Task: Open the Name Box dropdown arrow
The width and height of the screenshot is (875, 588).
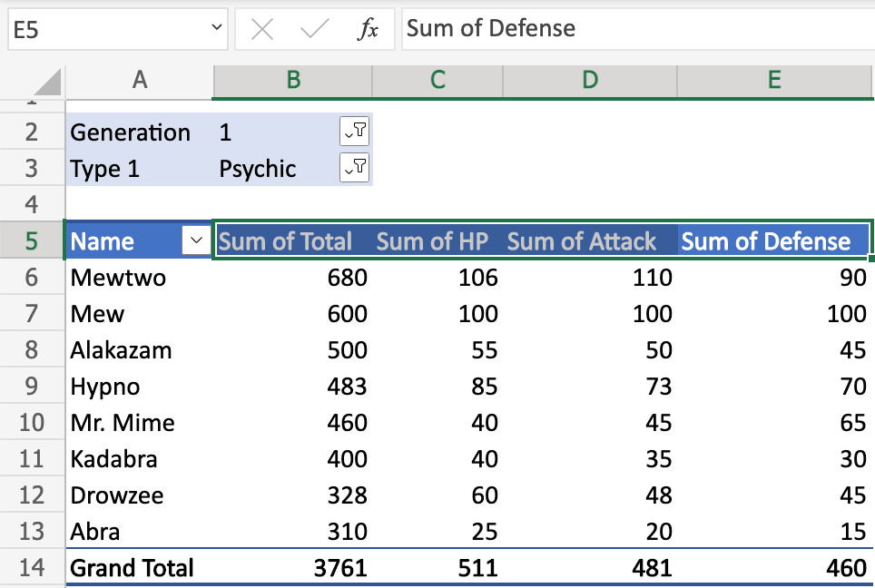Action: 214,29
